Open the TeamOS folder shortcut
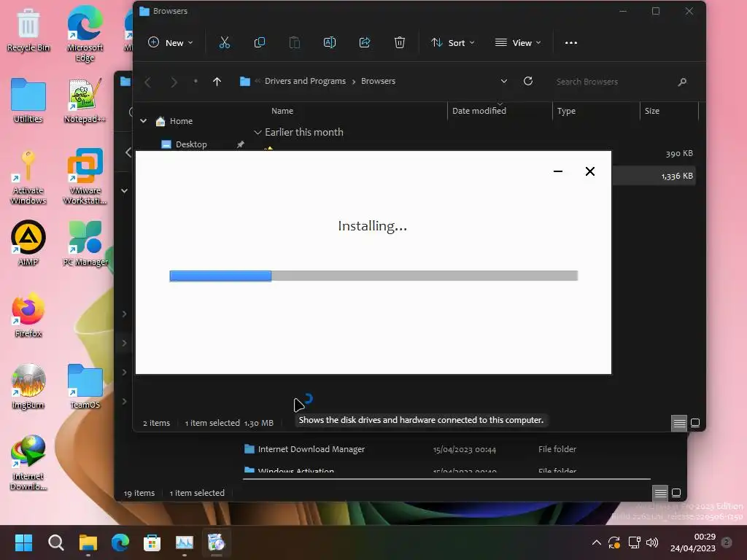Image resolution: width=747 pixels, height=560 pixels. [x=85, y=386]
